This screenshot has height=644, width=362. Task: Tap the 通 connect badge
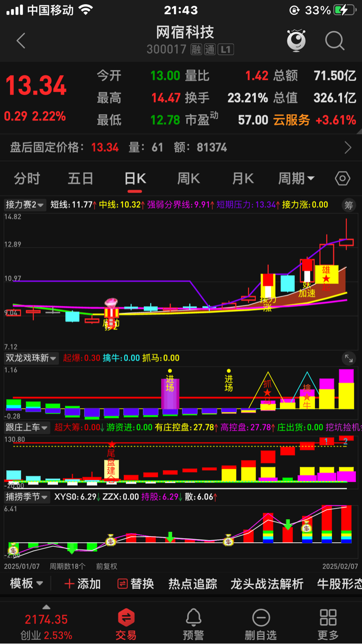click(210, 49)
